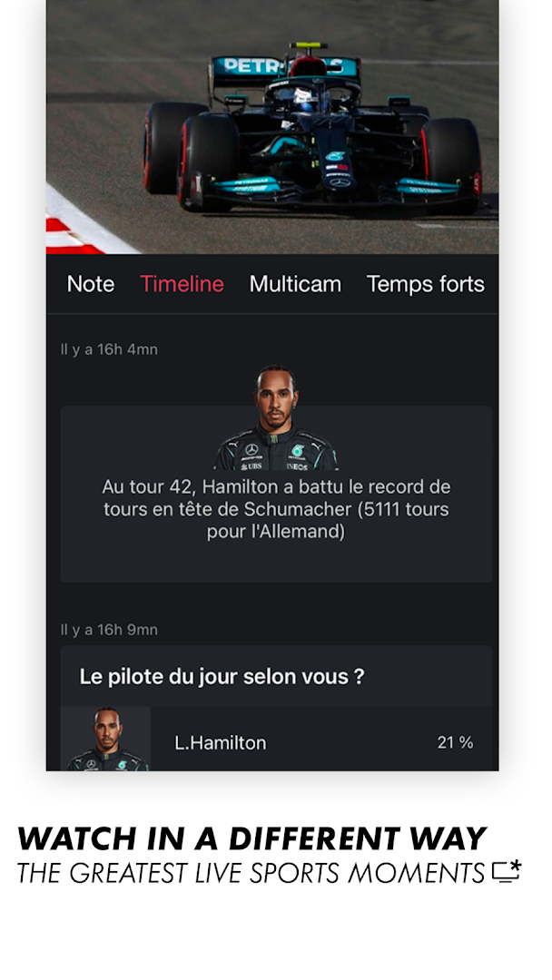Select the timestamp 'Il y a 16h 4mn'
Screen dimensions: 552x980
(109, 348)
